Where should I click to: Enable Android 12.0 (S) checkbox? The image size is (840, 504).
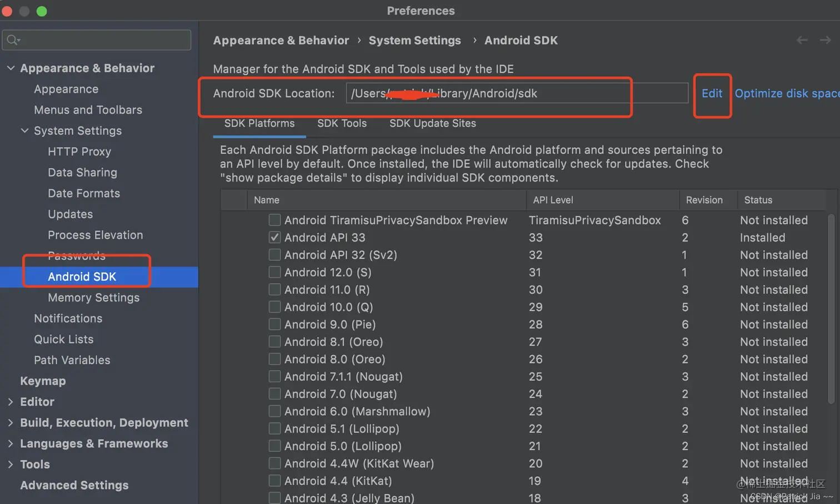click(x=274, y=272)
